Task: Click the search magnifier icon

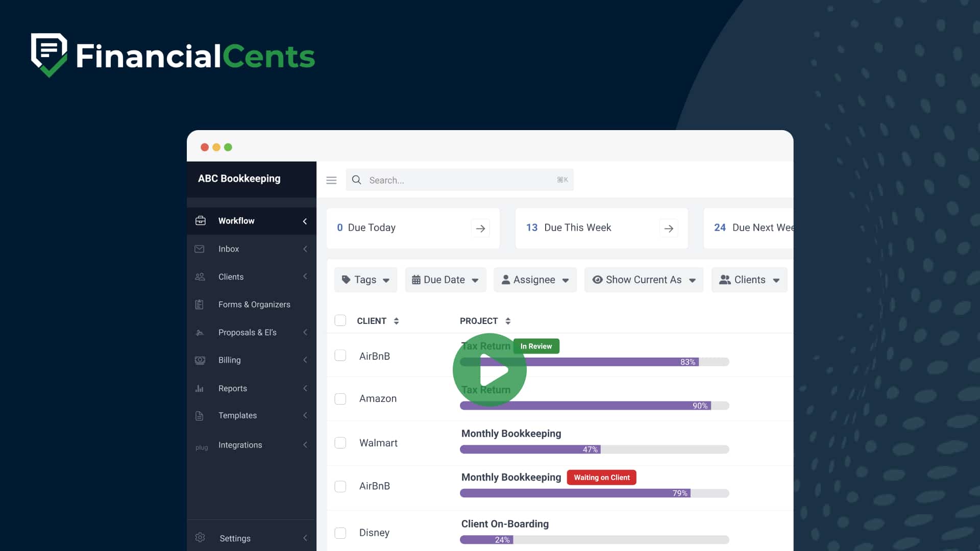Action: tap(357, 180)
